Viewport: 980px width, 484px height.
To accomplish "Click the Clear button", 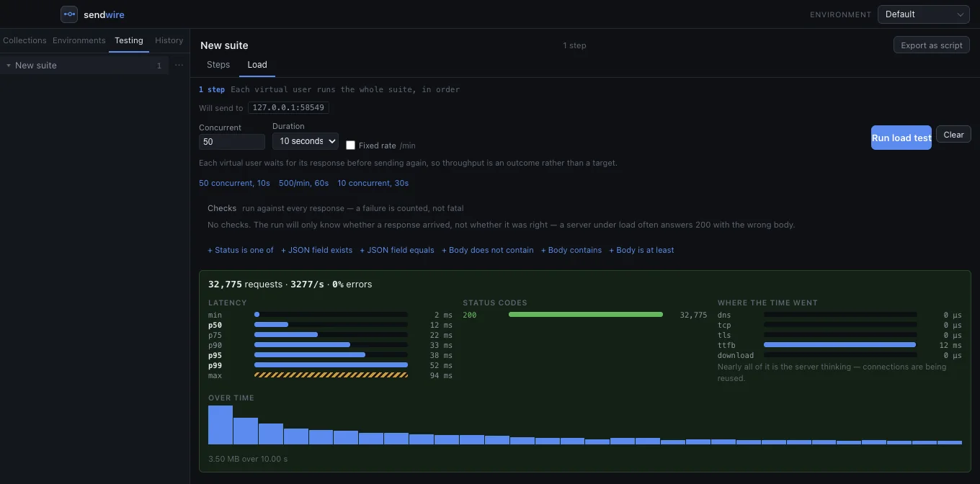I will 953,135.
